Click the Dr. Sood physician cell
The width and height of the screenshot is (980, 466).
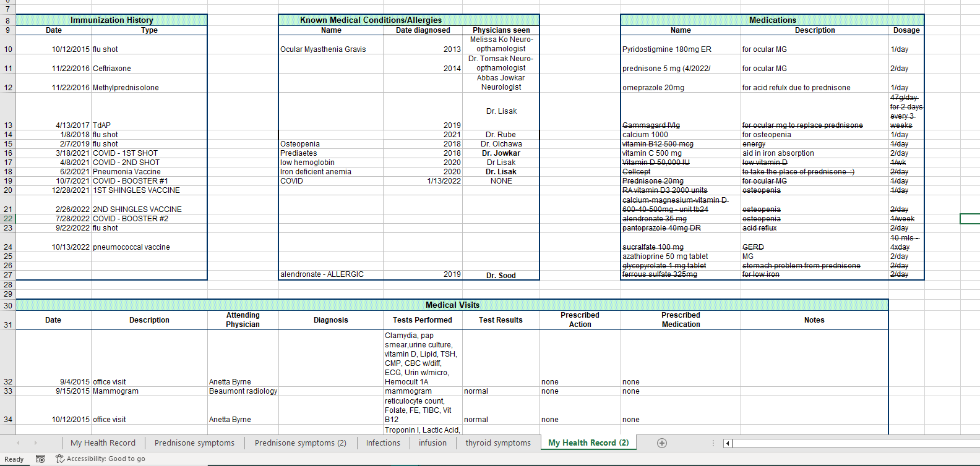pyautogui.click(x=501, y=275)
